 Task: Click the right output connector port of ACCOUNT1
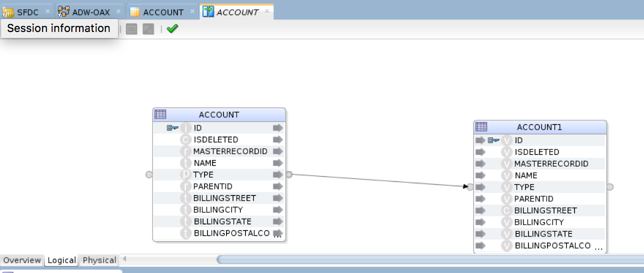coord(610,187)
